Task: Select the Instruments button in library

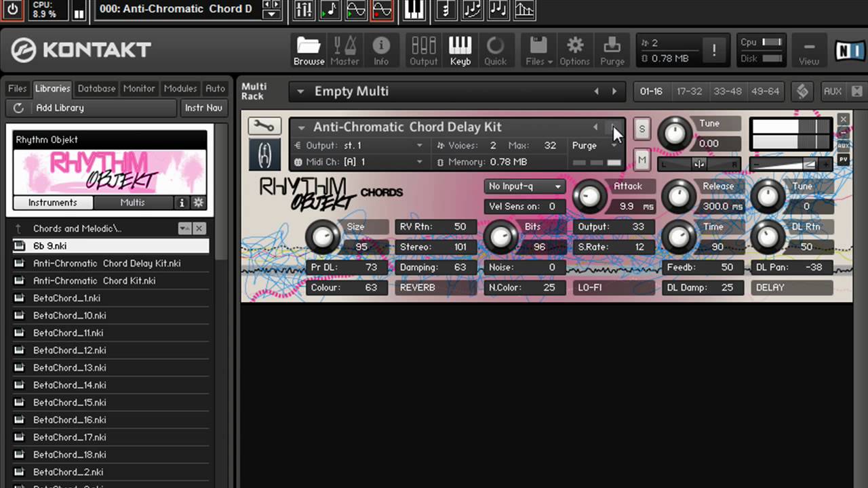Action: tap(53, 202)
